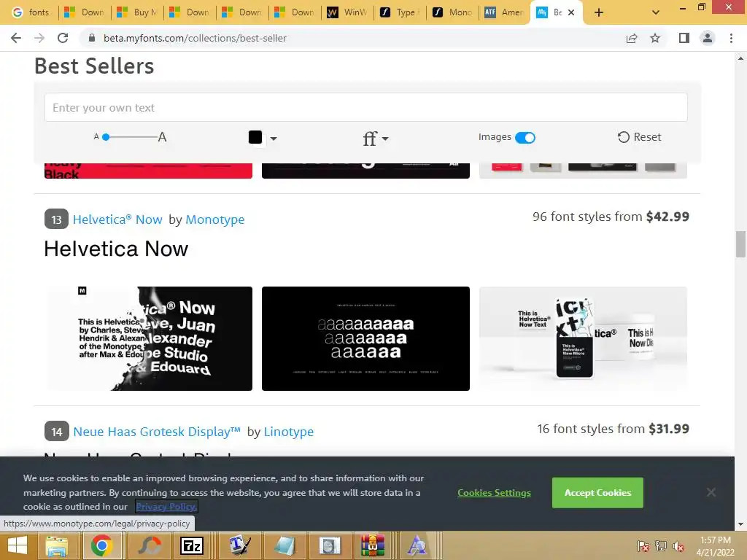This screenshot has height=560, width=747.
Task: View site lock security info
Action: click(92, 38)
